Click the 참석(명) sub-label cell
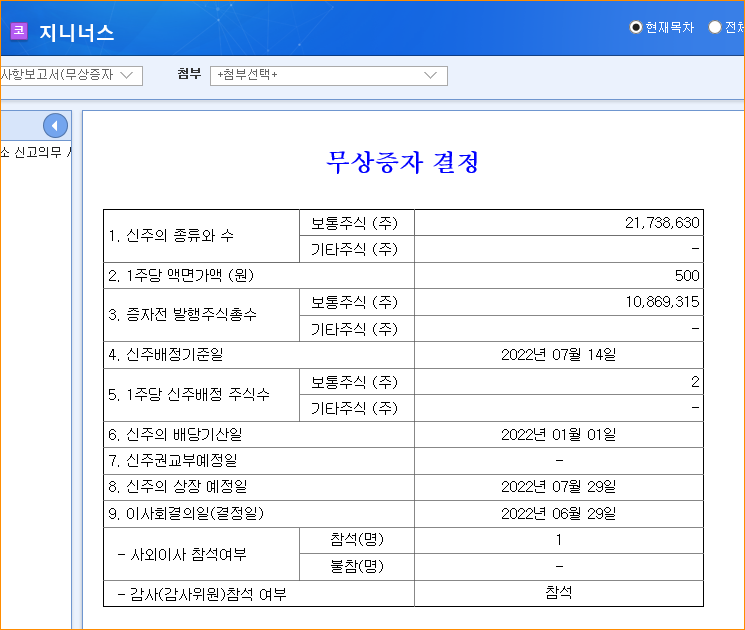 tap(357, 539)
